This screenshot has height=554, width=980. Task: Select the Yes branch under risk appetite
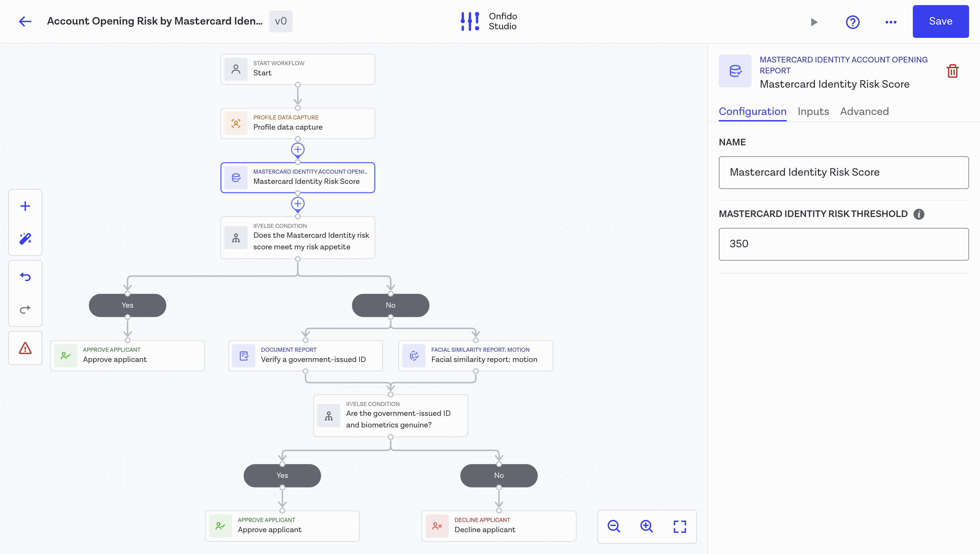[x=128, y=305]
